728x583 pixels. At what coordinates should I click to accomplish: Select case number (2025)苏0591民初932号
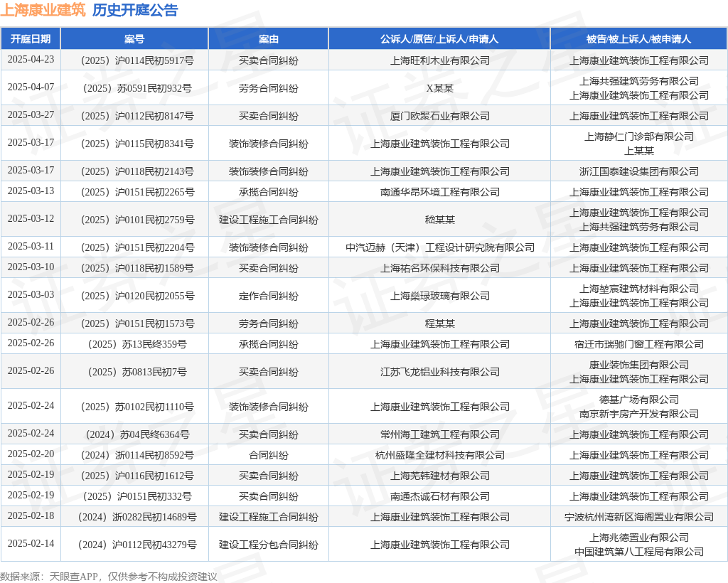134,88
